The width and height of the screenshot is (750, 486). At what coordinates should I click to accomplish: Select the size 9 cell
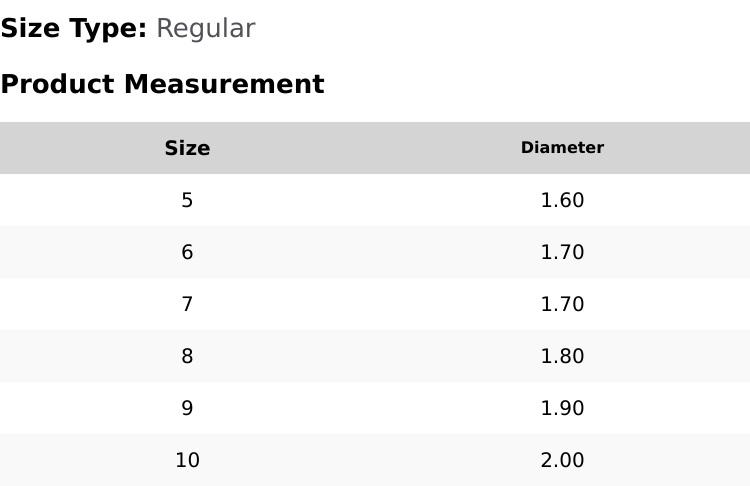pos(187,409)
